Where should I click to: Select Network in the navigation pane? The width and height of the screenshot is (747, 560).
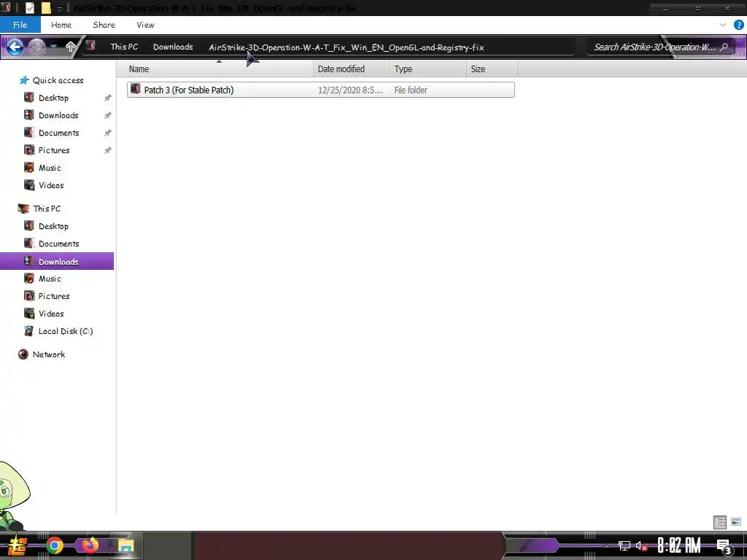pos(49,355)
